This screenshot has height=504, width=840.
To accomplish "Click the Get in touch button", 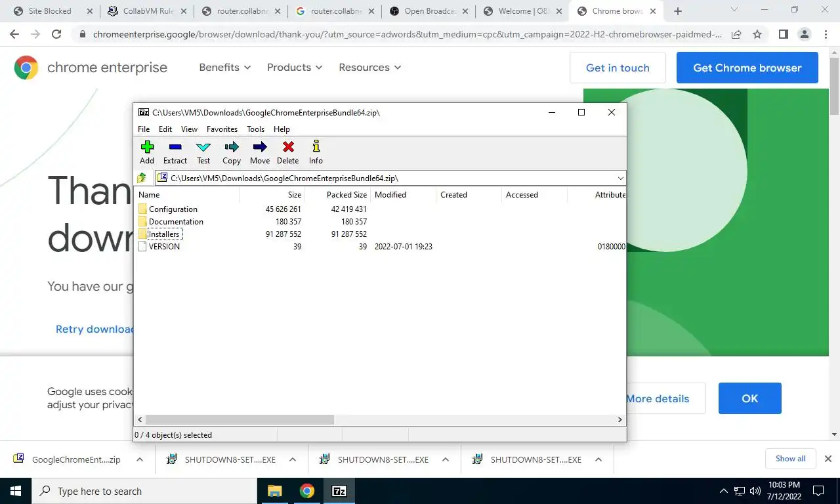I will pos(618,68).
